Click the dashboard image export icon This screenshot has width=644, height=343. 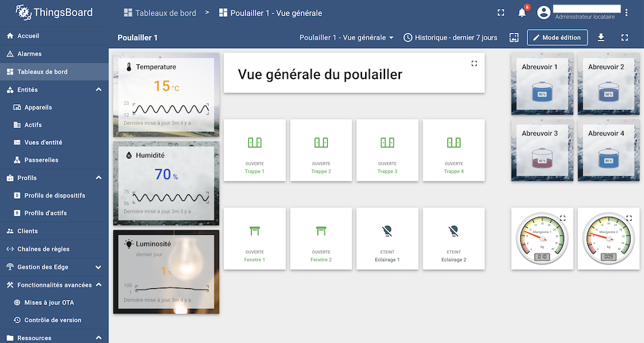[x=513, y=37]
